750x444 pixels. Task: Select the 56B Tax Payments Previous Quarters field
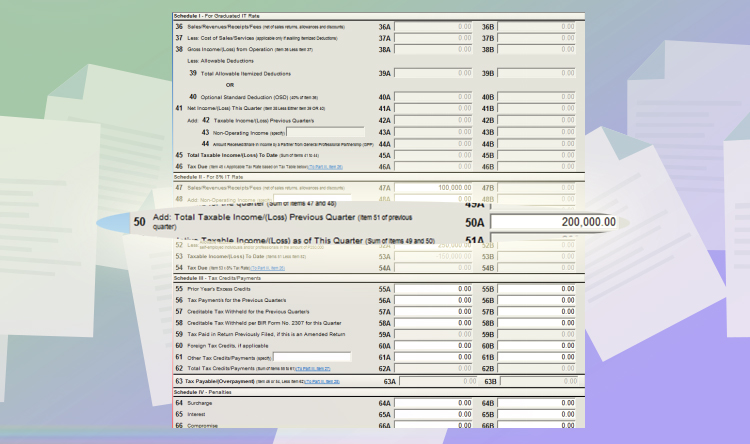click(537, 300)
